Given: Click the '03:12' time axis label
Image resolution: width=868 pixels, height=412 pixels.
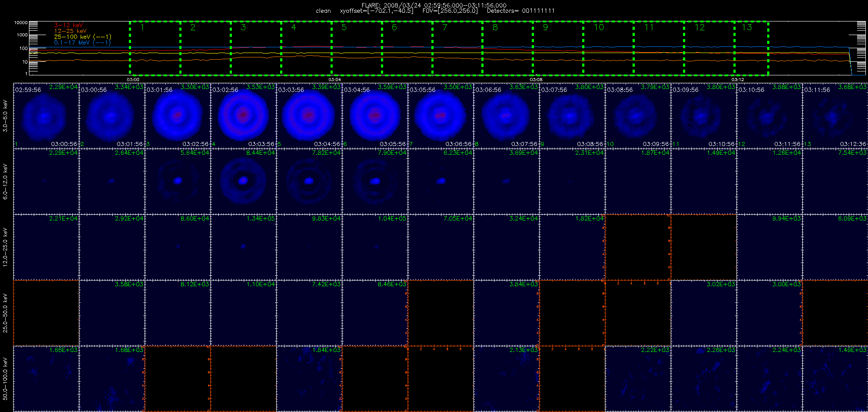Looking at the screenshot, I should tap(738, 80).
